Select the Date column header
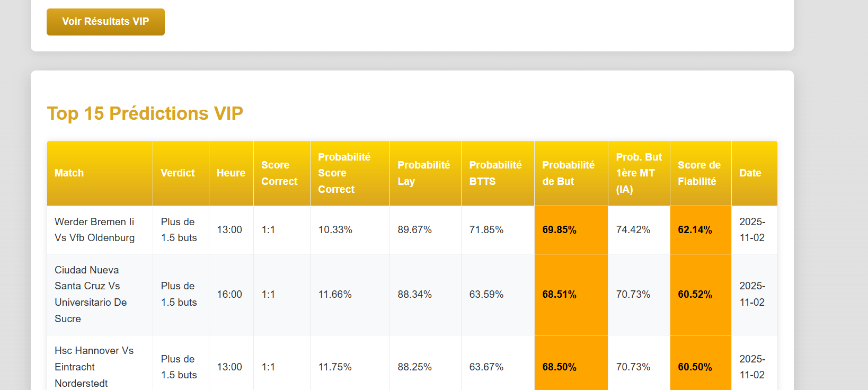Screen dimensions: 868x390 (755, 173)
